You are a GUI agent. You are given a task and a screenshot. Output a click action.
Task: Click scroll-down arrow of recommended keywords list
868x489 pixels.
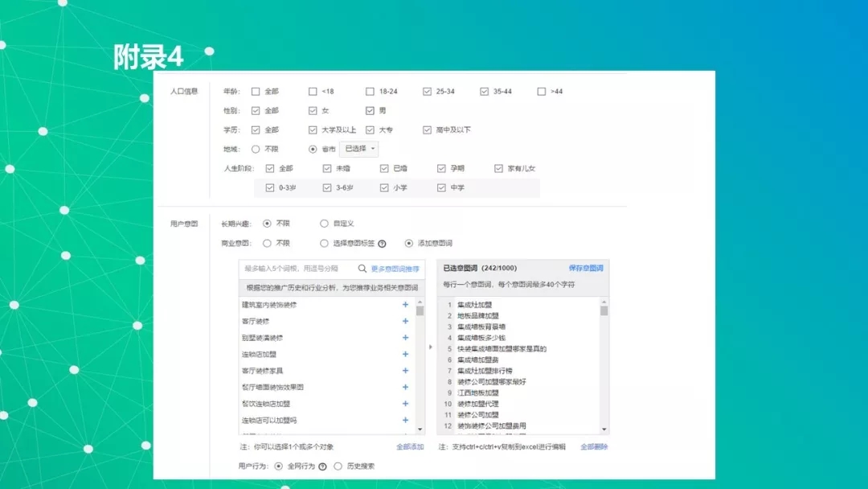pos(420,430)
